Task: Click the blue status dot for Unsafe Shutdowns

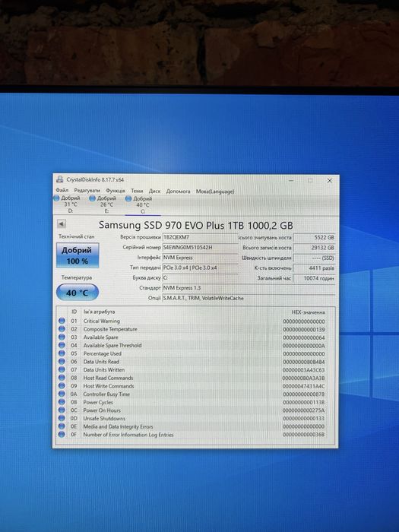Action: point(62,418)
